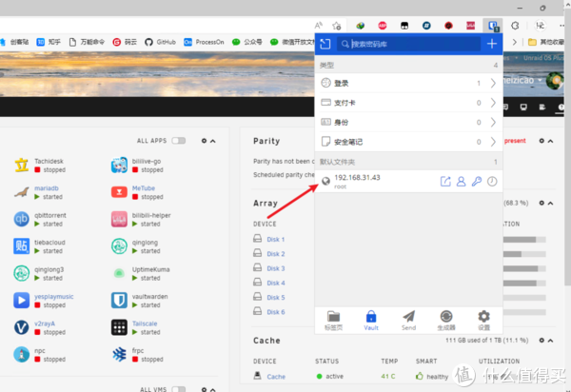Switch to the 生成器 generator tab

pos(446,321)
